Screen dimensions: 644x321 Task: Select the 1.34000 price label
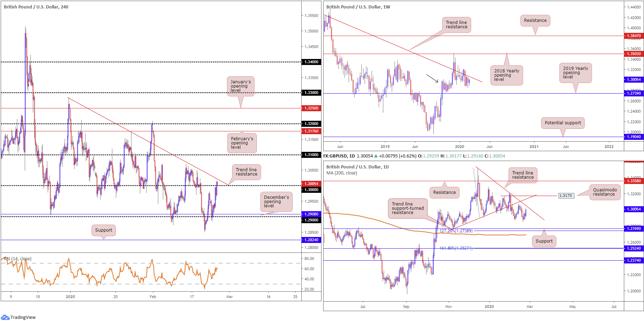pos(311,62)
